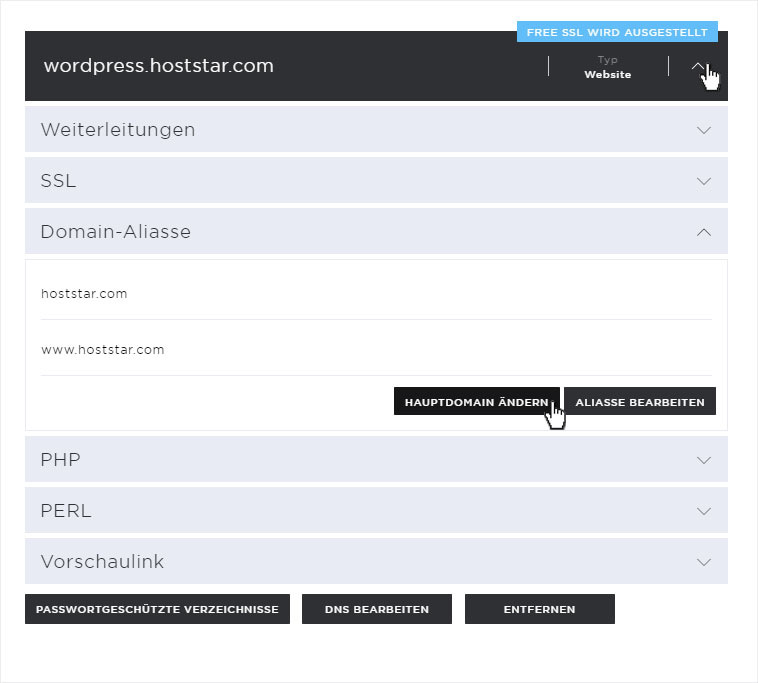The image size is (758, 683).
Task: Click the Free SSL wird ausgestellt badge
Action: (617, 32)
